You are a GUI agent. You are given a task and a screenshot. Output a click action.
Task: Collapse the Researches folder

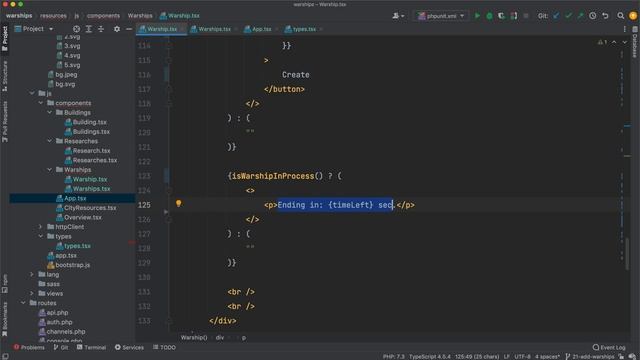click(x=50, y=141)
